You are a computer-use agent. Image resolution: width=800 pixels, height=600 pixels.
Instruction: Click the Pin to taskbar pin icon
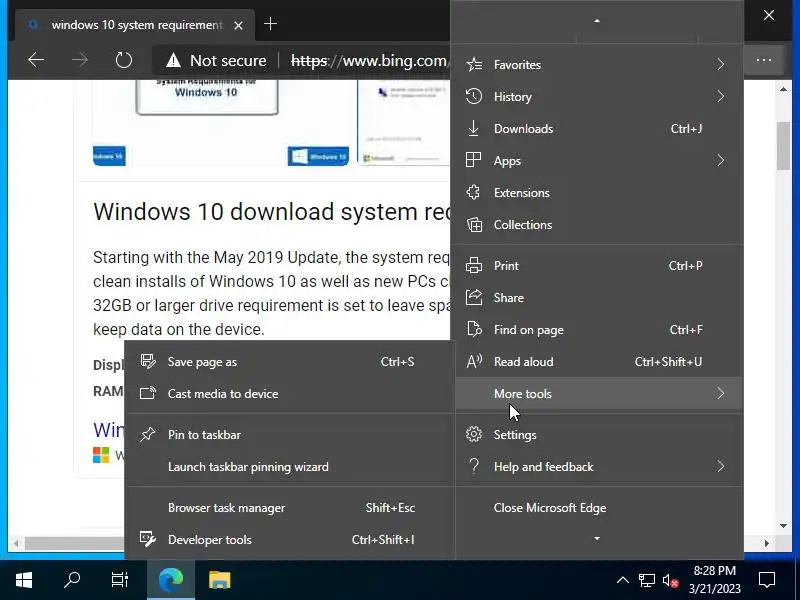pos(148,434)
